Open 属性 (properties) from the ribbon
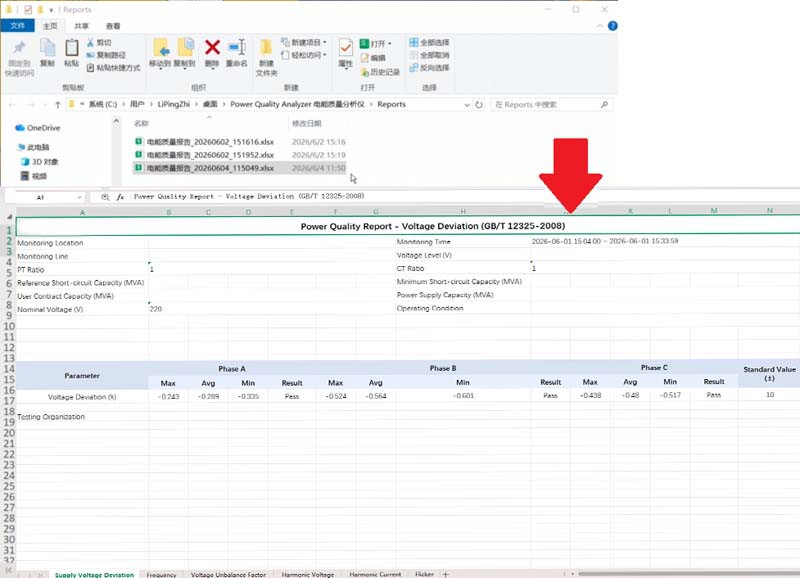 pos(345,48)
